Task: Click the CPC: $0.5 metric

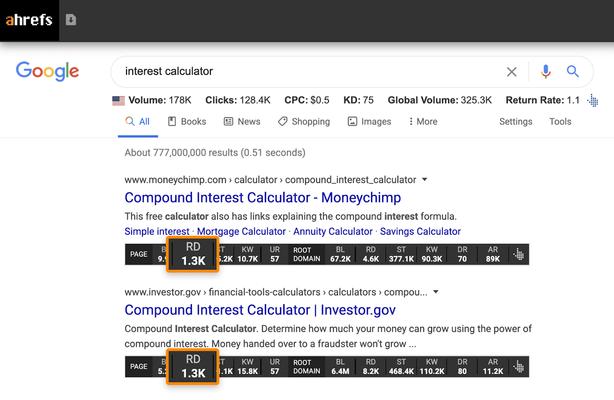Action: (x=307, y=100)
